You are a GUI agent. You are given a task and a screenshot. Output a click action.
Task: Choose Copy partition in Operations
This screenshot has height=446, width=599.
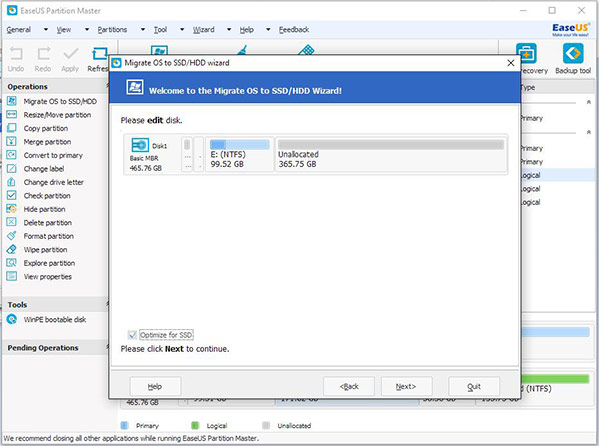(46, 128)
